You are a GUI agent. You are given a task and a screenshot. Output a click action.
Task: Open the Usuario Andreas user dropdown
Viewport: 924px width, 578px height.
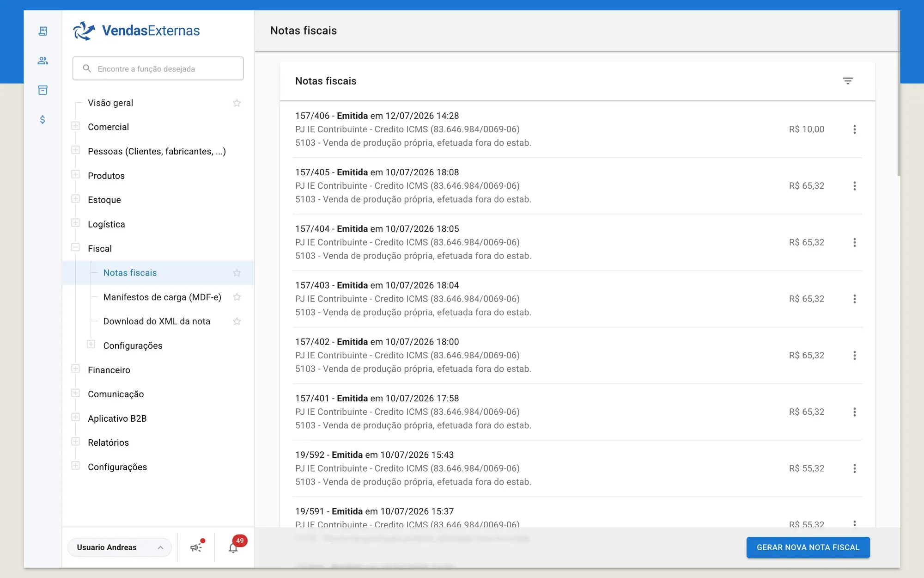[x=120, y=547]
